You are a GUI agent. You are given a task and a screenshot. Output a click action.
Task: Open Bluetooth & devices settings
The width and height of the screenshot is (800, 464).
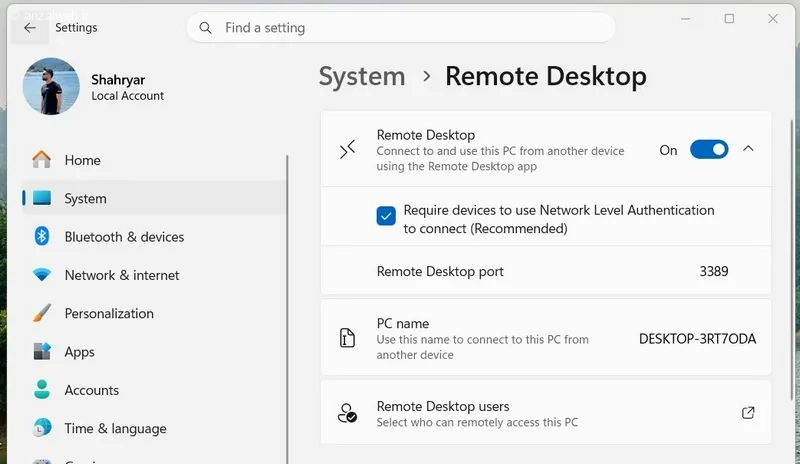154,237
